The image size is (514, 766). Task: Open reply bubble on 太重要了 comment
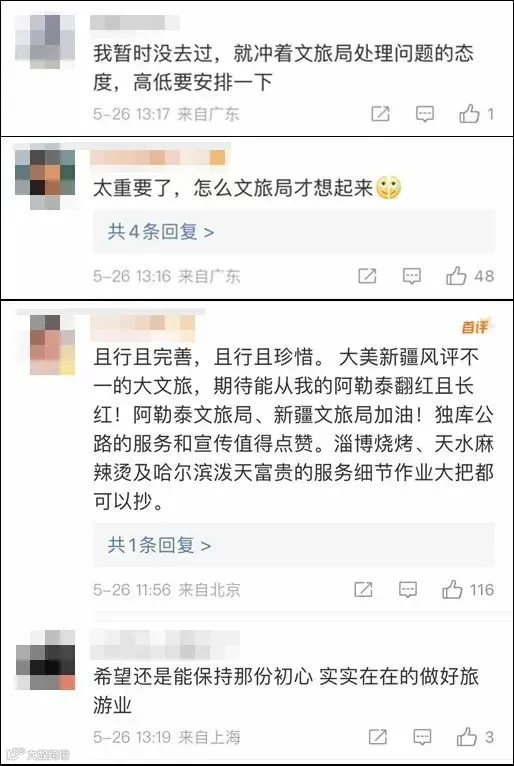pyautogui.click(x=411, y=276)
